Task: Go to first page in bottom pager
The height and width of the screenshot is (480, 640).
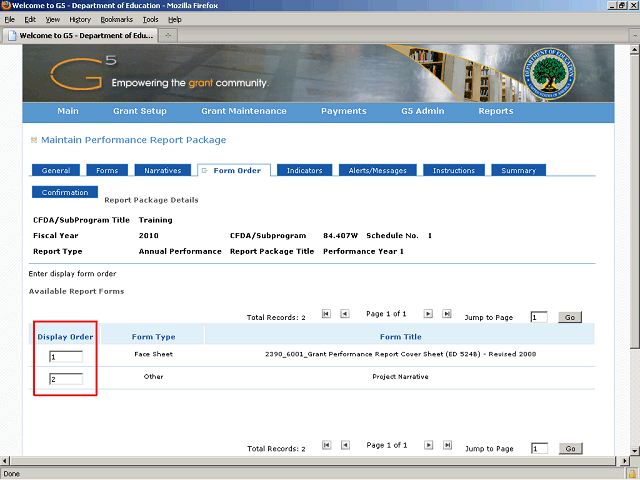Action: (x=327, y=445)
